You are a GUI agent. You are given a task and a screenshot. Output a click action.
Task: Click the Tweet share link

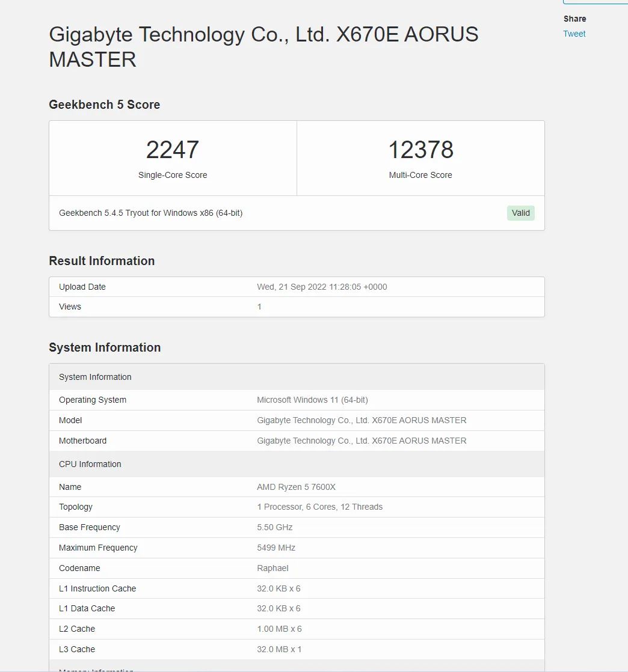tap(574, 34)
